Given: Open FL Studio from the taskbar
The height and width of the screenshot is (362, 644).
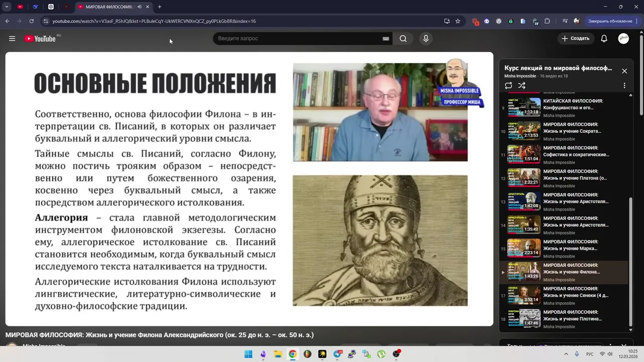Looking at the screenshot, I should tap(307, 354).
